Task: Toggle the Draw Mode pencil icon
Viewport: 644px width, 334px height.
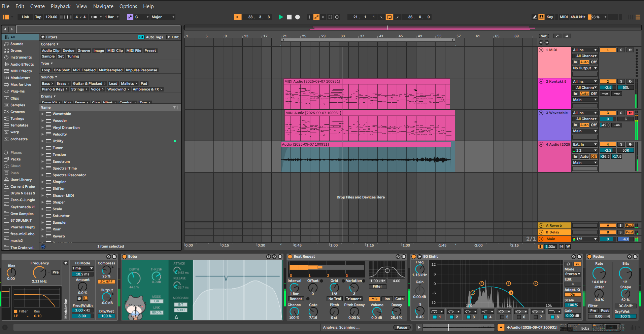Action: tap(535, 17)
